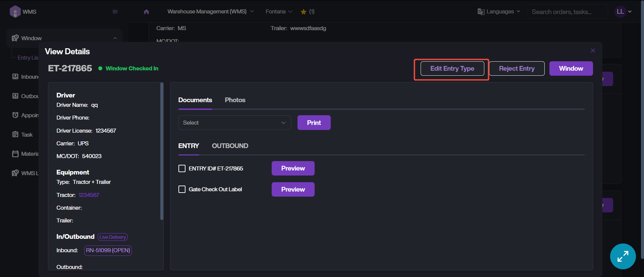Check the ENTRY ID# ET-217865 checkbox
The height and width of the screenshot is (277, 644).
tap(182, 168)
